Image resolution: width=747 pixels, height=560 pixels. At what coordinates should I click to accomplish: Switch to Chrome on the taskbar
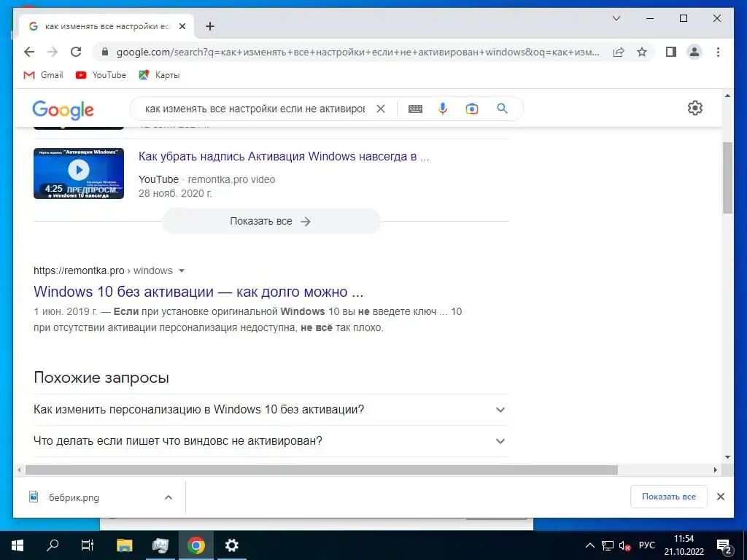196,545
